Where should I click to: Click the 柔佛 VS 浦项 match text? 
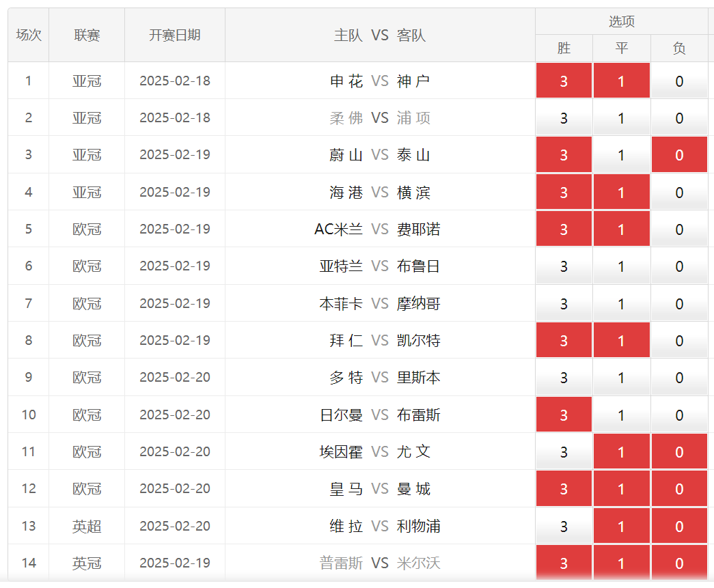pos(380,118)
